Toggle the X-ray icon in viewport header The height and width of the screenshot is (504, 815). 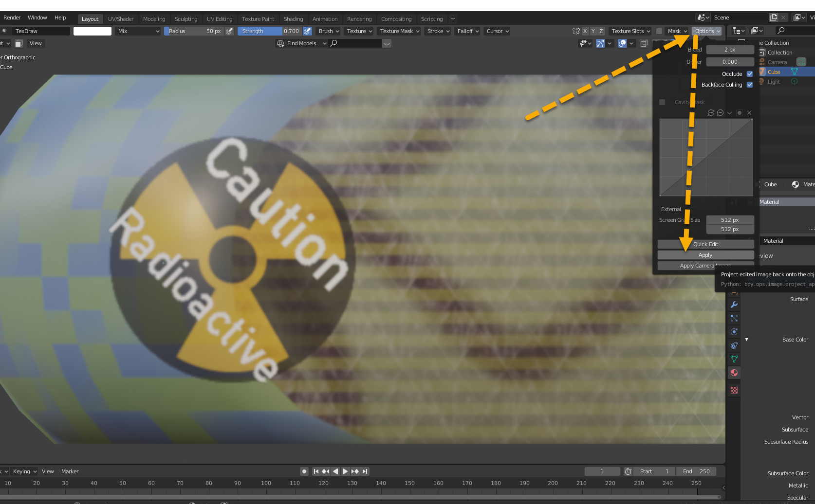644,43
